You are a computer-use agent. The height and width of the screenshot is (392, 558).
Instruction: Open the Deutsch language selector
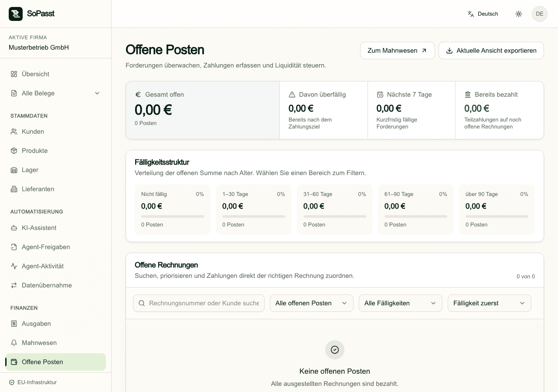[483, 14]
